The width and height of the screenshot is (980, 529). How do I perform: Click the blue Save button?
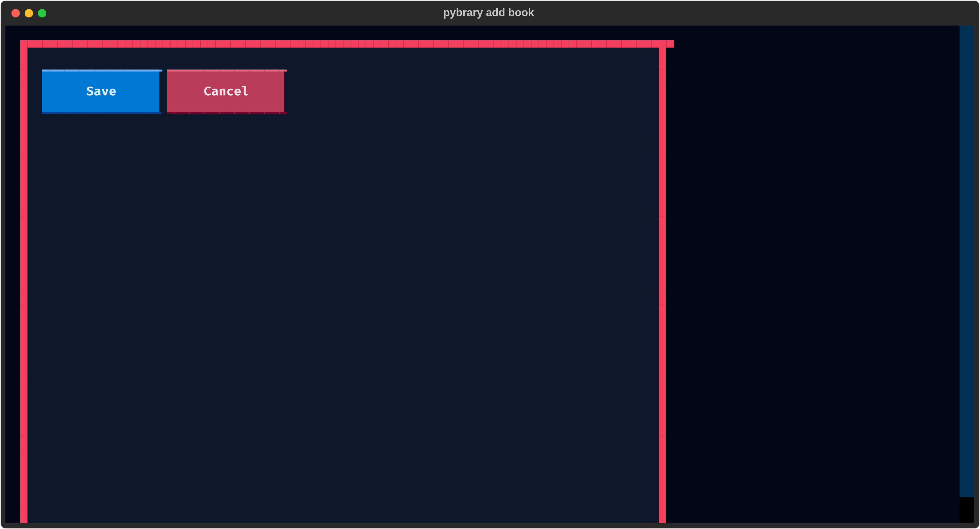click(x=101, y=92)
